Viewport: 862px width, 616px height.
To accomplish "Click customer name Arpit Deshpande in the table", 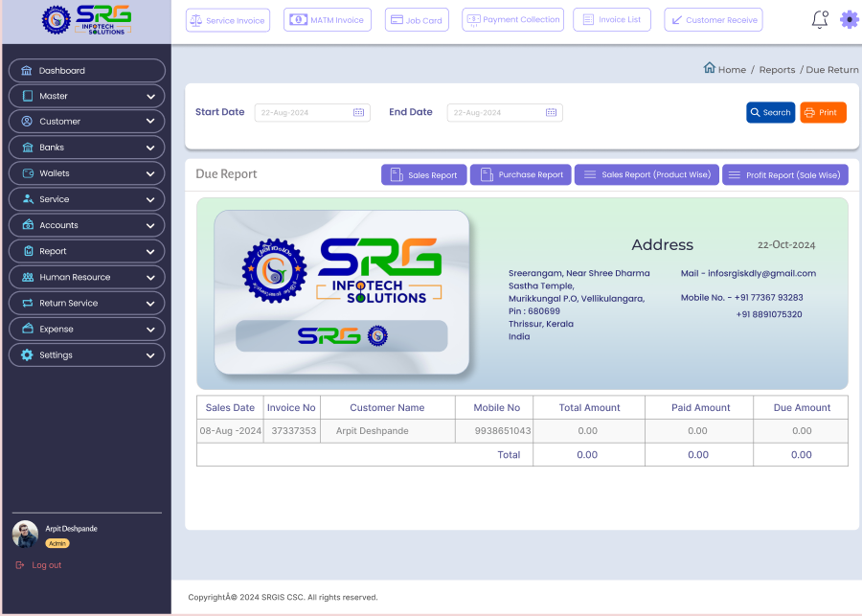I will (x=373, y=431).
